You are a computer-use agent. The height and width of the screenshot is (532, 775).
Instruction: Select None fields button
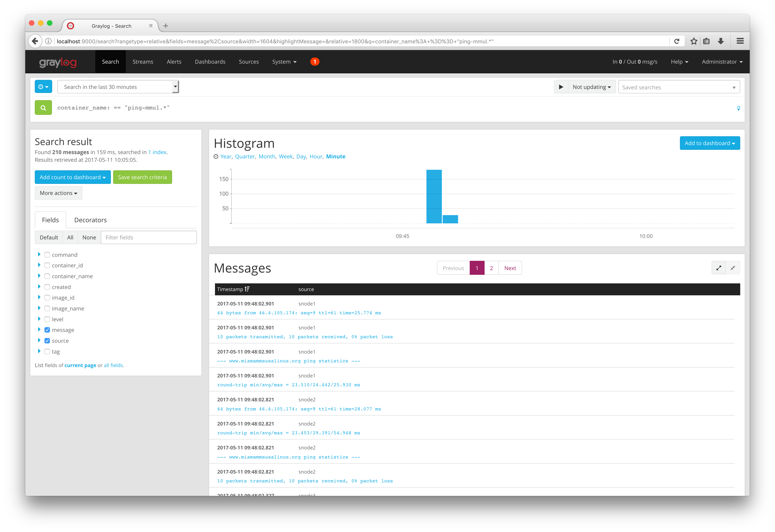(x=89, y=237)
